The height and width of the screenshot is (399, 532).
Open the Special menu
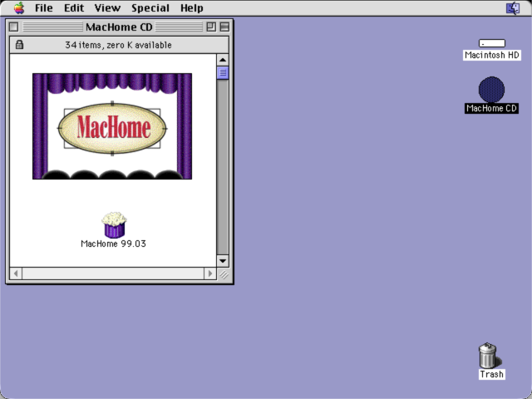(x=150, y=7)
